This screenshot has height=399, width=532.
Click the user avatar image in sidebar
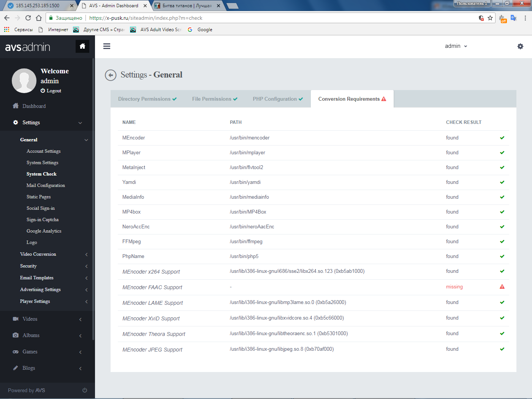click(x=24, y=81)
